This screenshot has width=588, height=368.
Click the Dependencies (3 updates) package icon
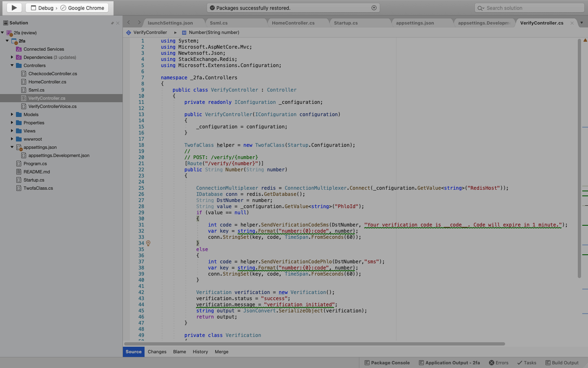coord(18,57)
